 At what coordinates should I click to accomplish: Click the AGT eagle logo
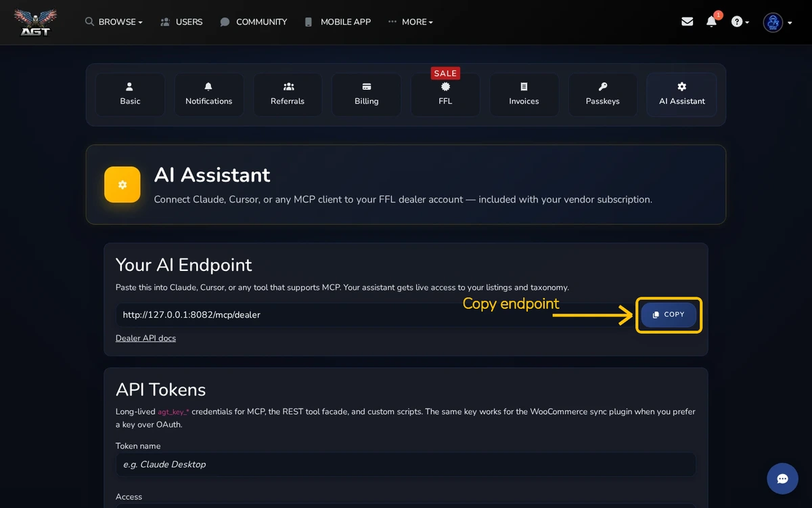35,22
